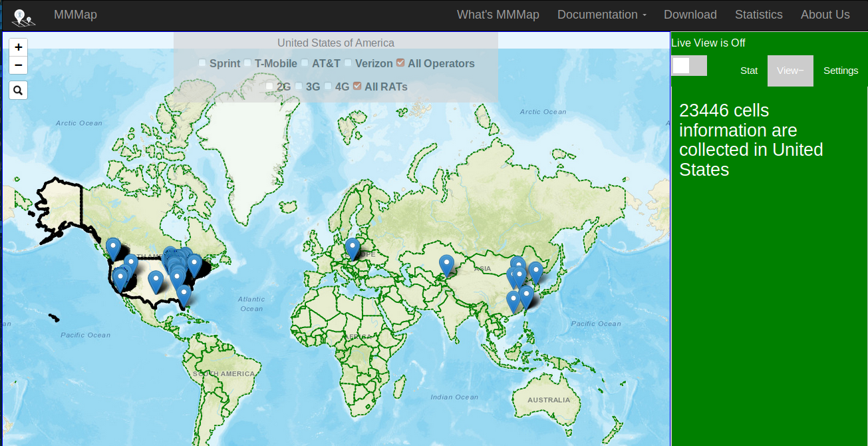Switch to the Stat tab
This screenshot has height=446, width=868.
click(x=749, y=70)
